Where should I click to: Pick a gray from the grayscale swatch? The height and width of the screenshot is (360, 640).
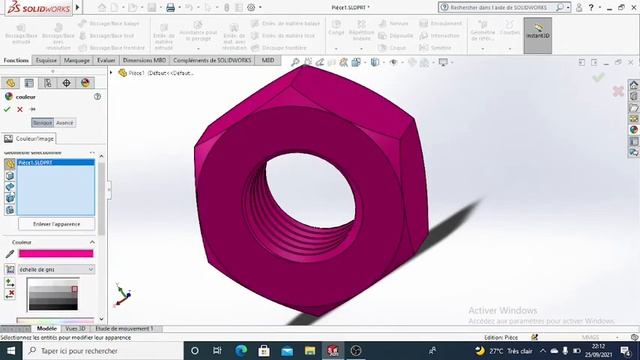53,294
